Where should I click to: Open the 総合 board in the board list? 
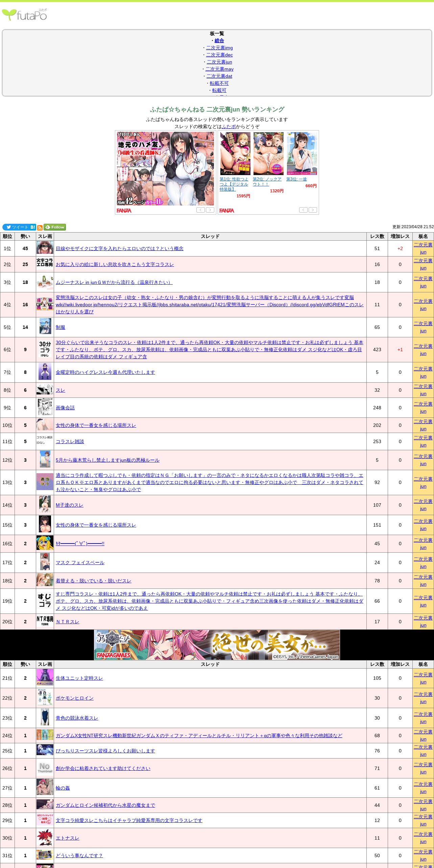(x=219, y=41)
